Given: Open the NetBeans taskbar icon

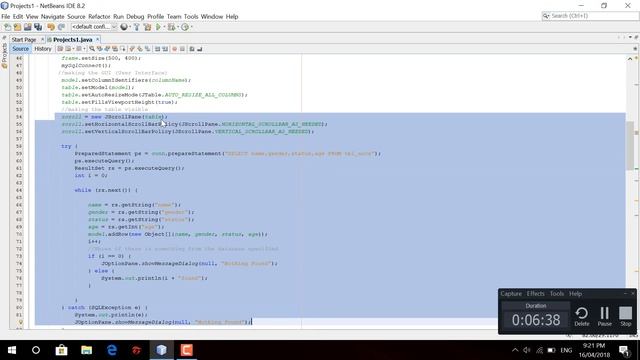Looking at the screenshot, I should coord(162,350).
